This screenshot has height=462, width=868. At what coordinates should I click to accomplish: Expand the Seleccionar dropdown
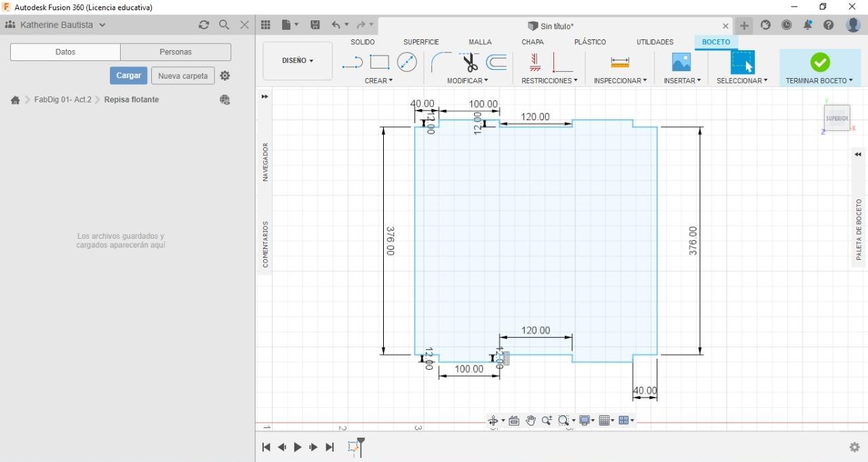[743, 81]
